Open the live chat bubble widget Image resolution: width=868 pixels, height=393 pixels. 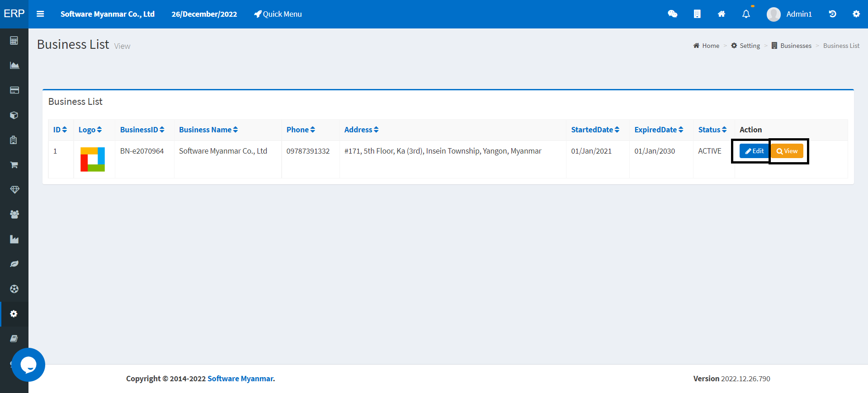28,365
